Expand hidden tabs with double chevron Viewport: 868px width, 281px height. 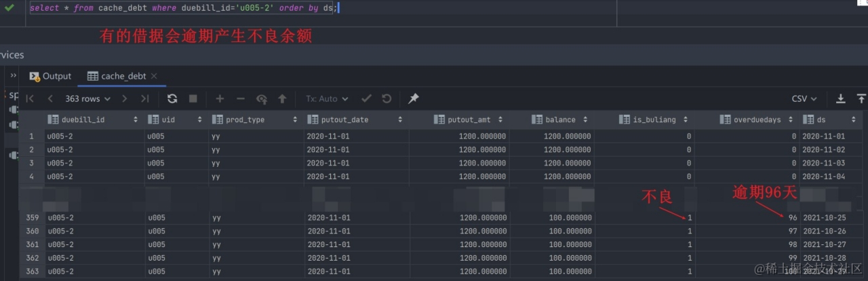13,75
